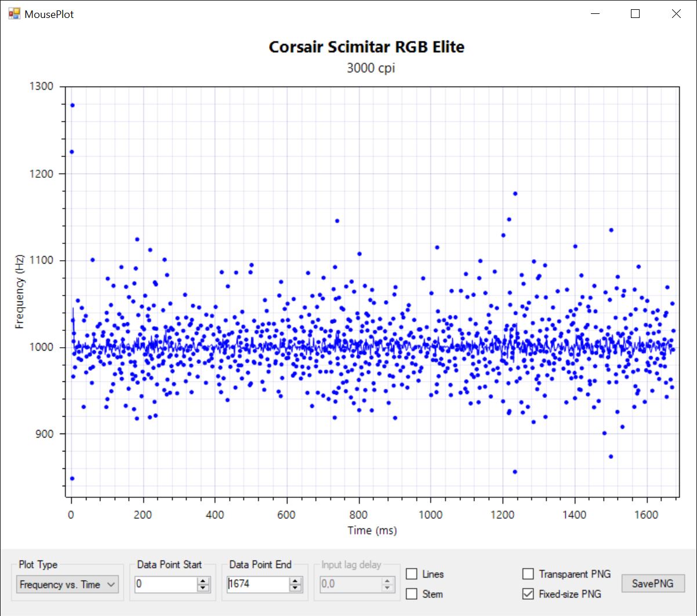Increase Data Point Start with up arrow
The image size is (697, 616).
coord(203,581)
